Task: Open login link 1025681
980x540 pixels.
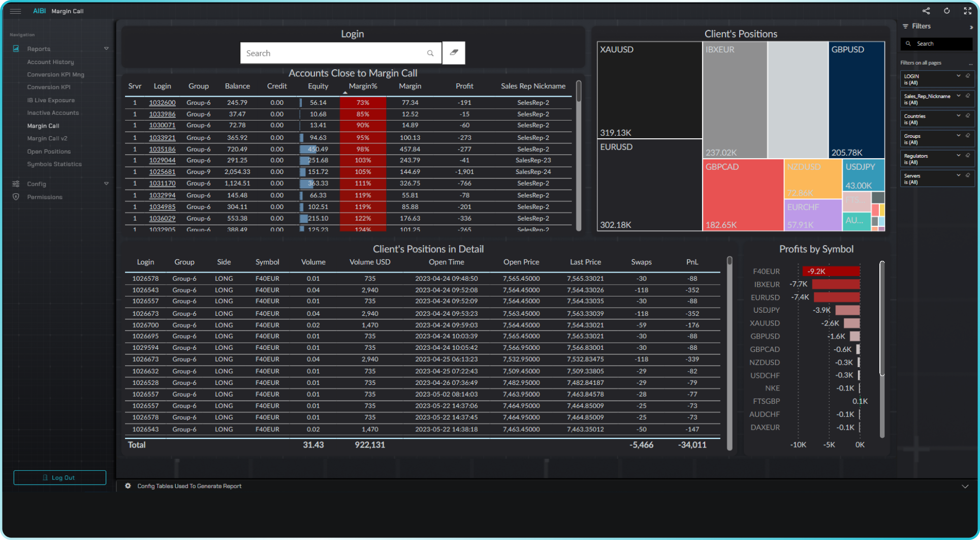Action: pyautogui.click(x=162, y=172)
